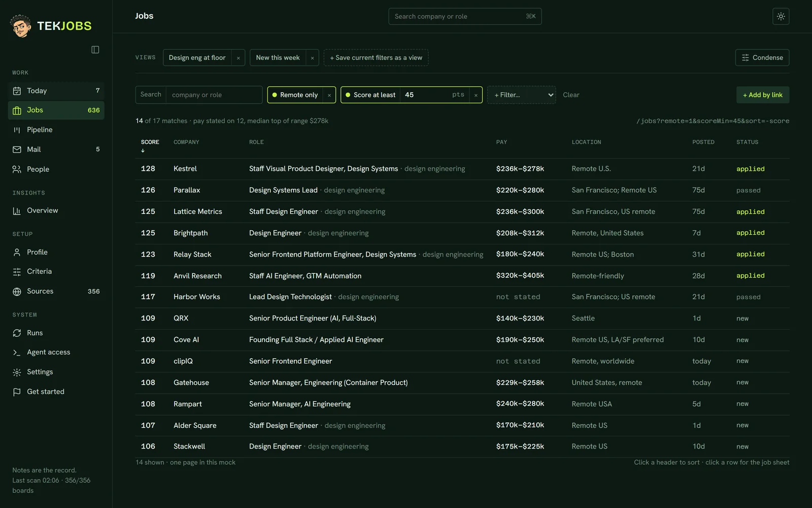Viewport: 812px width, 508px height.
Task: Open the Relay Stack job row
Action: point(462,255)
